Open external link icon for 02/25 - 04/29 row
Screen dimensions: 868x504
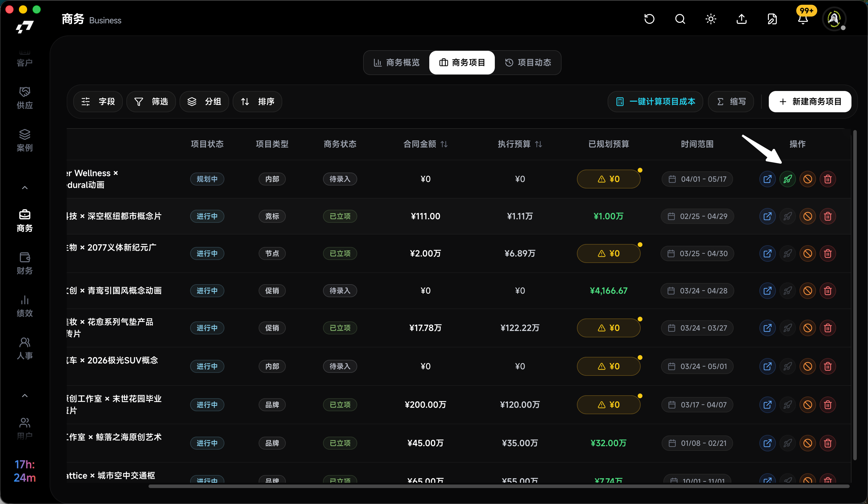(x=767, y=216)
